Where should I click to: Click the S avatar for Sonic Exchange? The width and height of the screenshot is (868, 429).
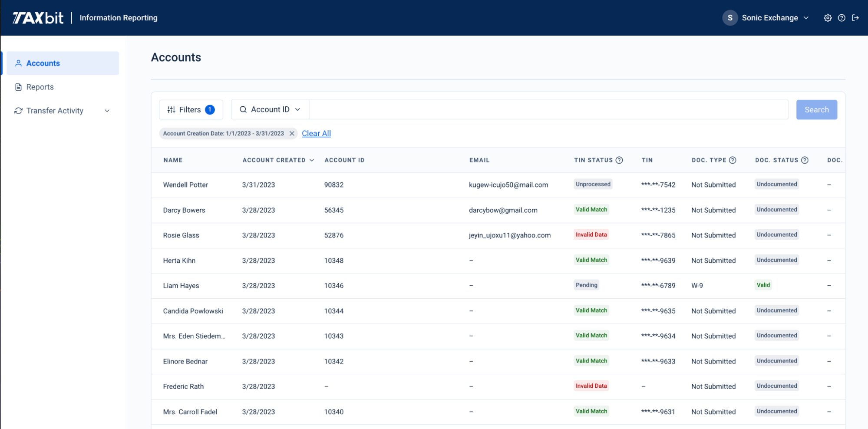(x=730, y=18)
